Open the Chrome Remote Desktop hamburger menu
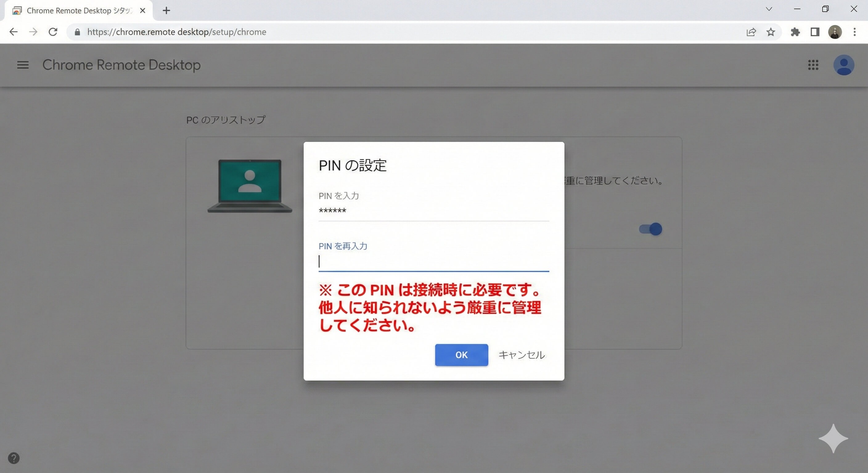The height and width of the screenshot is (473, 868). pyautogui.click(x=23, y=65)
